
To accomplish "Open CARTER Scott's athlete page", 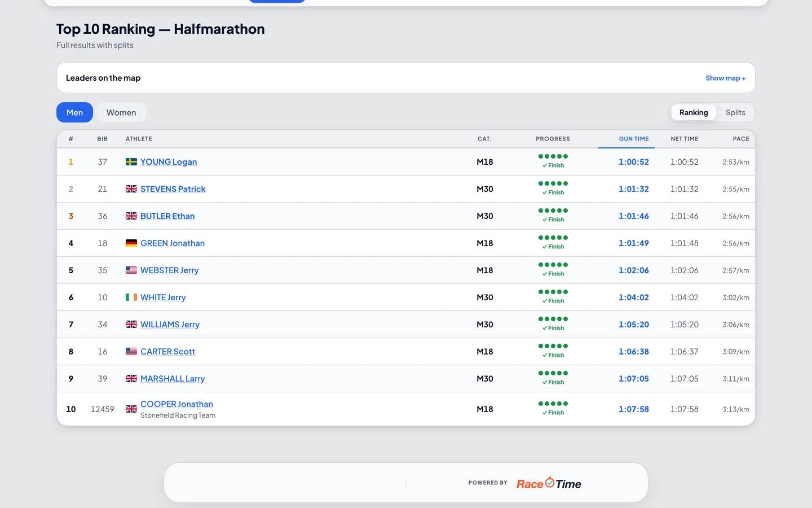I will tap(168, 352).
